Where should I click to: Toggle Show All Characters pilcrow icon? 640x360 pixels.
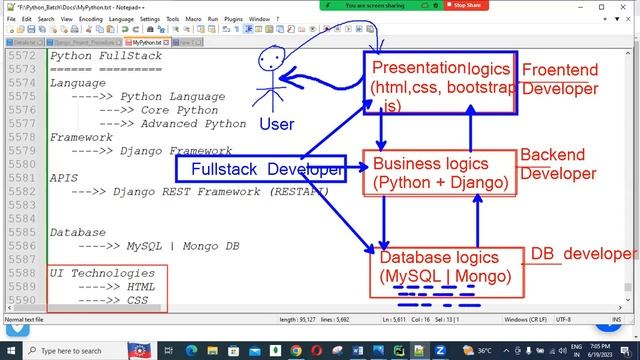coord(237,29)
